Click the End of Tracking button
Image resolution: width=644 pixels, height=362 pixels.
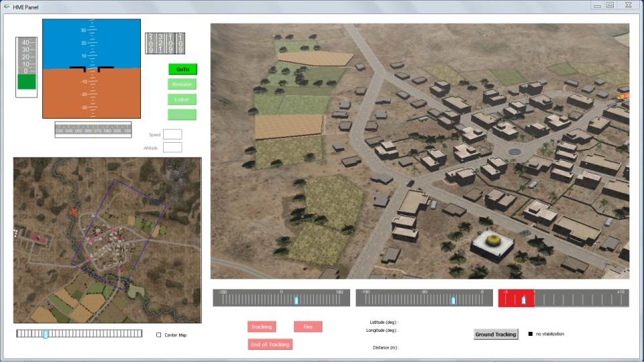click(x=270, y=345)
